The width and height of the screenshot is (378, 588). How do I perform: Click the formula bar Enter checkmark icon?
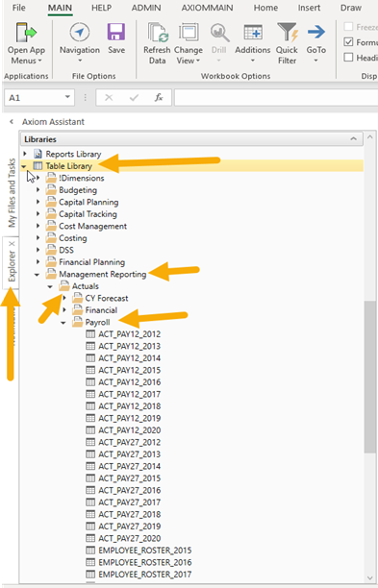point(134,98)
